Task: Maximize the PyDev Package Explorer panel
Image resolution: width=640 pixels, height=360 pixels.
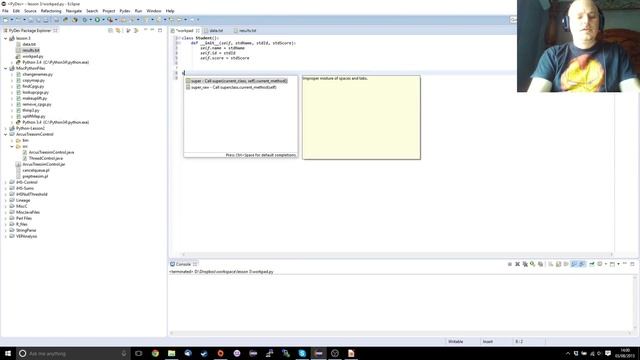Action: 160,31
